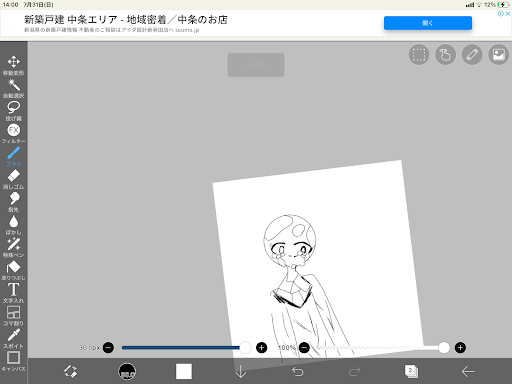Viewport: 512px width, 384px height.
Task: Select the Frame Divider (コマ割り) tool
Action: (x=13, y=316)
